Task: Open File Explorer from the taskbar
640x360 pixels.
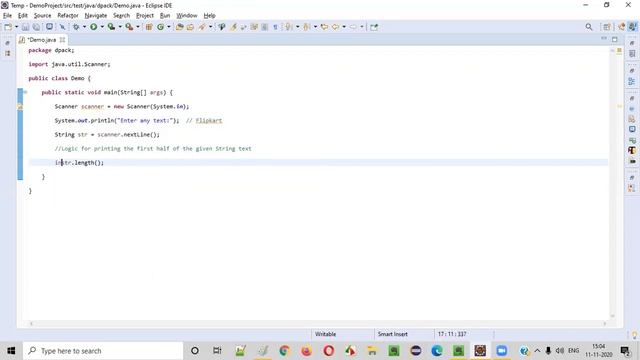Action: click(372, 351)
